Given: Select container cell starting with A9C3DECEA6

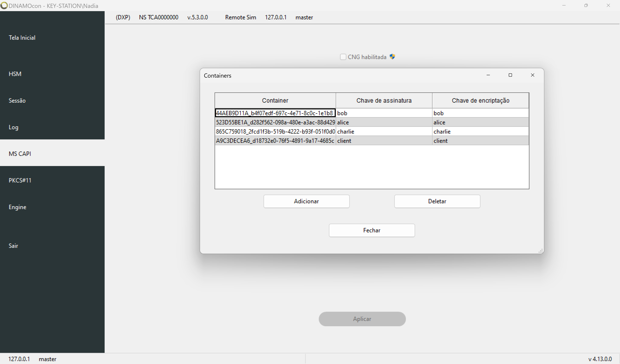Looking at the screenshot, I should click(275, 141).
